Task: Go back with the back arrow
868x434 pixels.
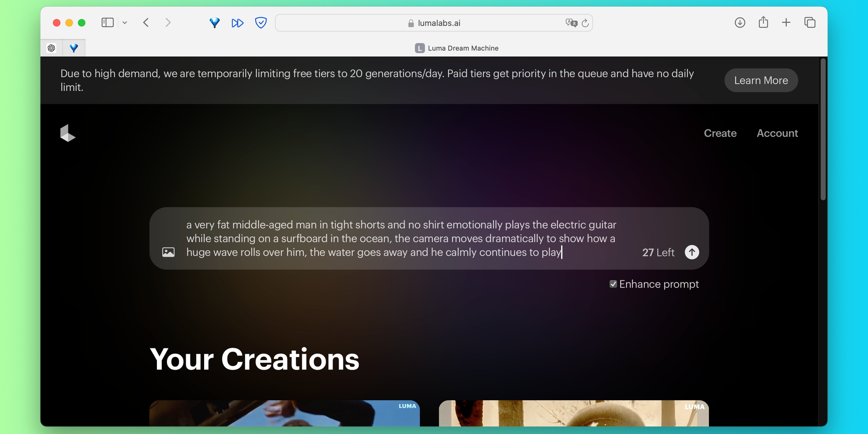Action: pos(146,23)
